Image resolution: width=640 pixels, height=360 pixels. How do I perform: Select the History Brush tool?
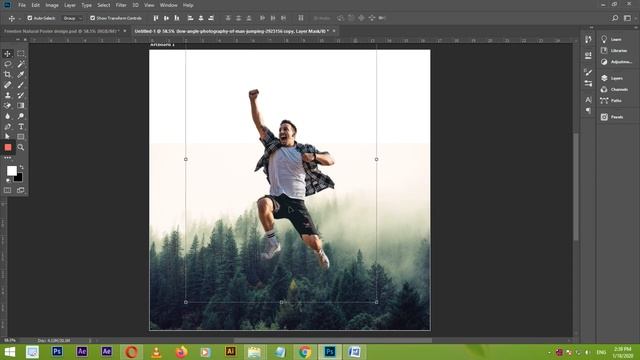[21, 95]
